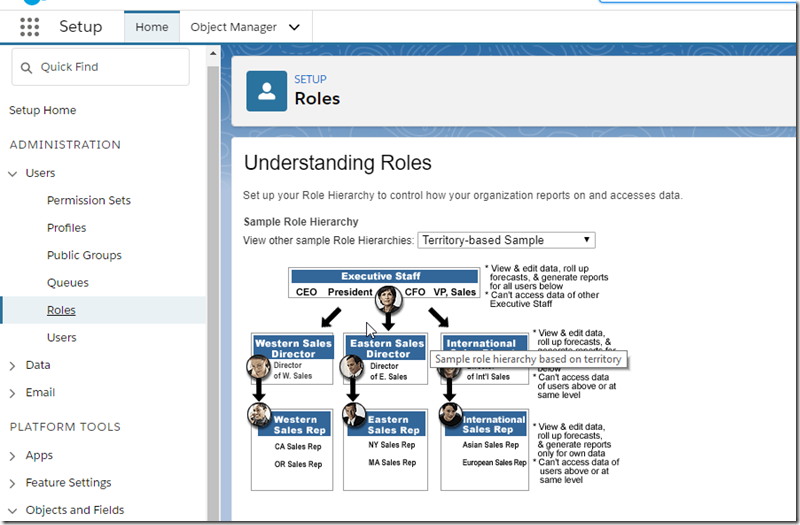Open Permission Sets
800x525 pixels.
tap(89, 201)
